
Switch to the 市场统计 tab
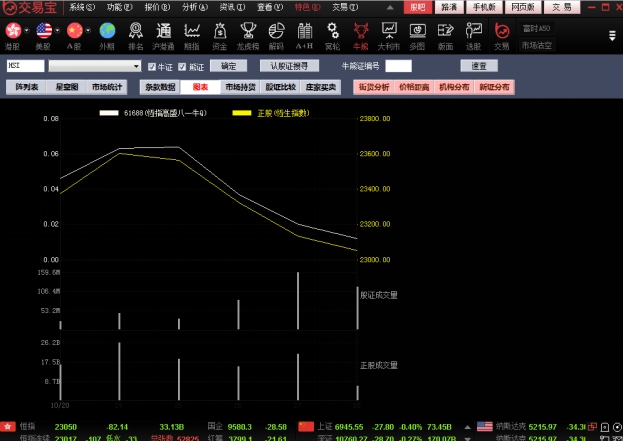pyautogui.click(x=107, y=87)
